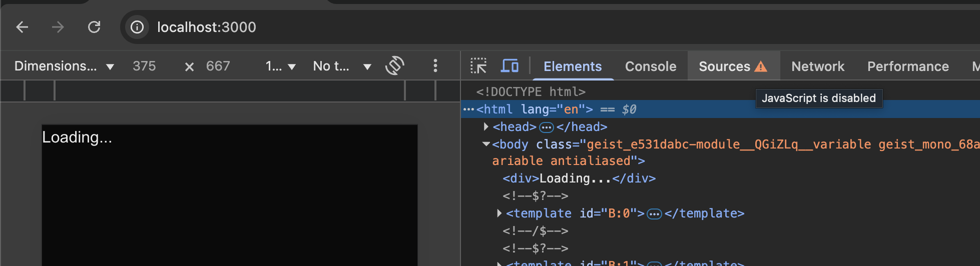Image resolution: width=980 pixels, height=266 pixels.
Task: Select the div Loading... node
Action: tap(579, 178)
